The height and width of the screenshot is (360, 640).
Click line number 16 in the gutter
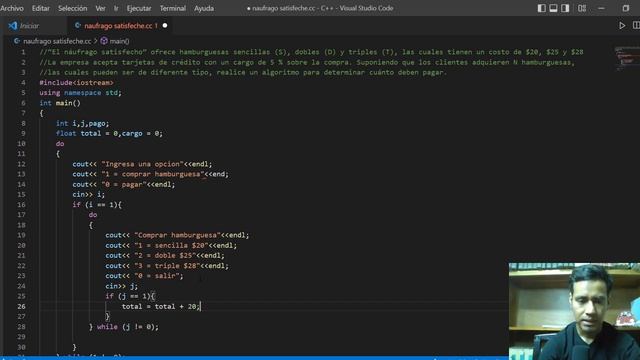tap(21, 204)
